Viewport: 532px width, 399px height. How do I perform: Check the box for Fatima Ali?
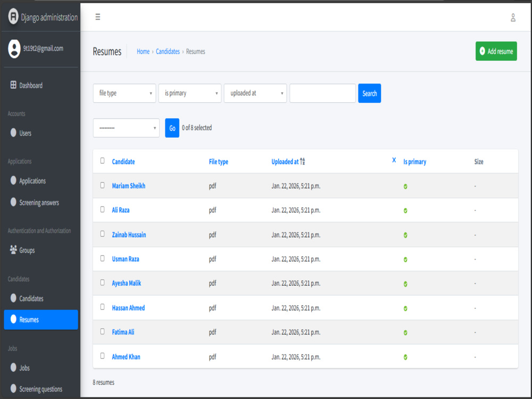(x=103, y=331)
